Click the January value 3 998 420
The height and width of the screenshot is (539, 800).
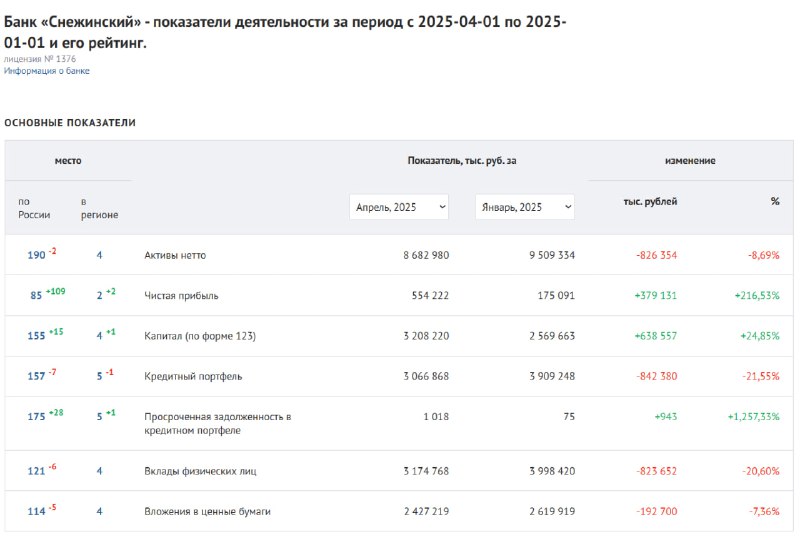click(x=552, y=471)
